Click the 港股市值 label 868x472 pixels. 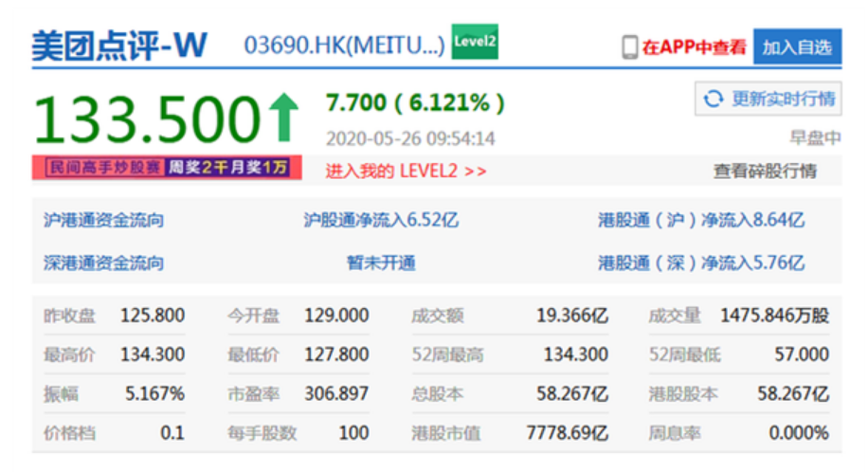(446, 432)
